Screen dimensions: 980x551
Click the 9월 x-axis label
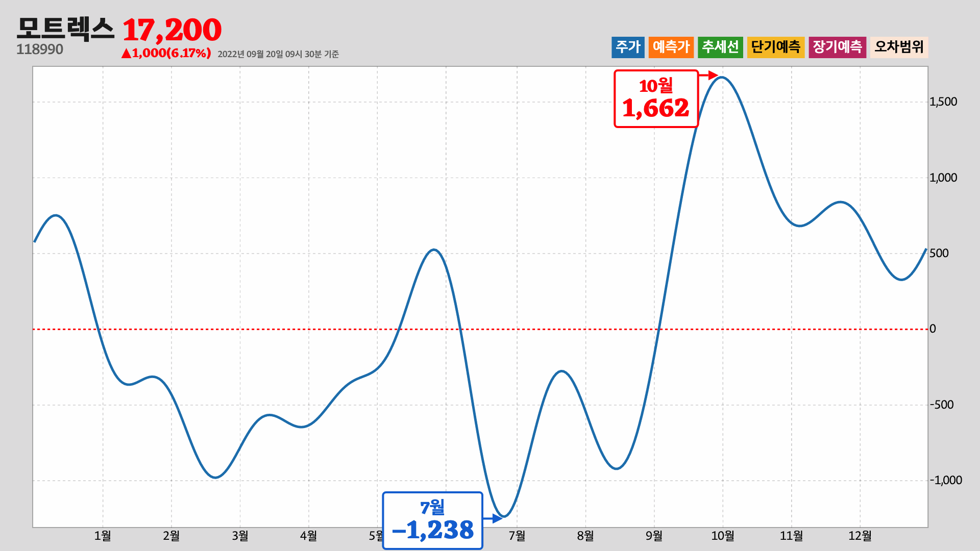[x=654, y=536]
